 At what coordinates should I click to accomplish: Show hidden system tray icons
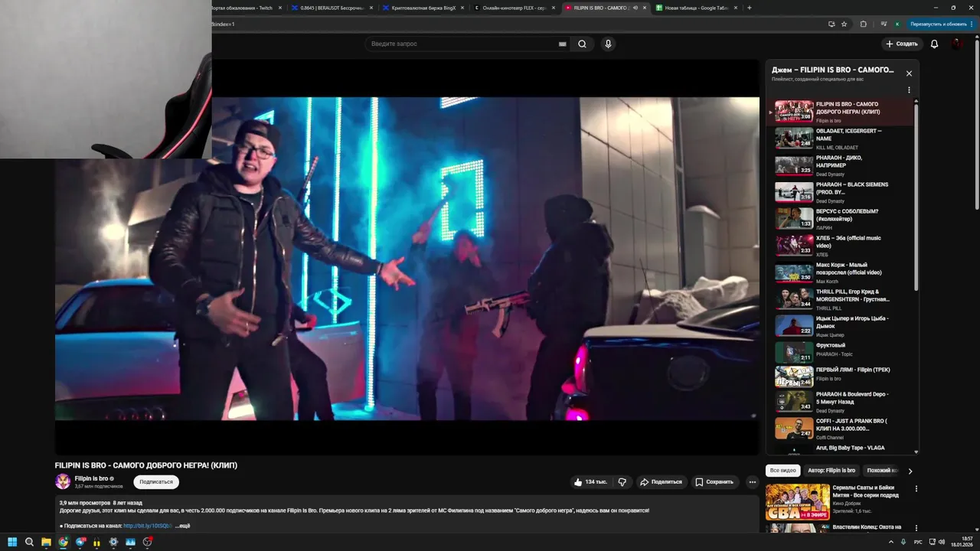(x=891, y=542)
